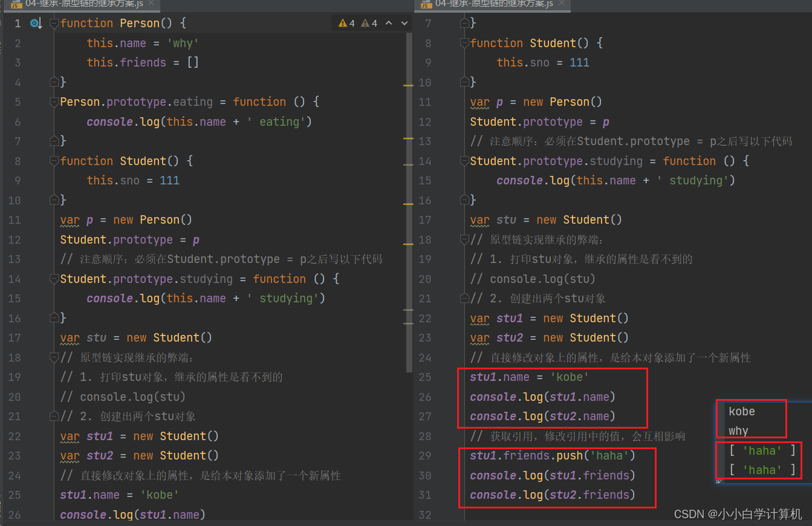
Task: Click 'var stu = new Student()' in left pane
Action: [x=136, y=337]
